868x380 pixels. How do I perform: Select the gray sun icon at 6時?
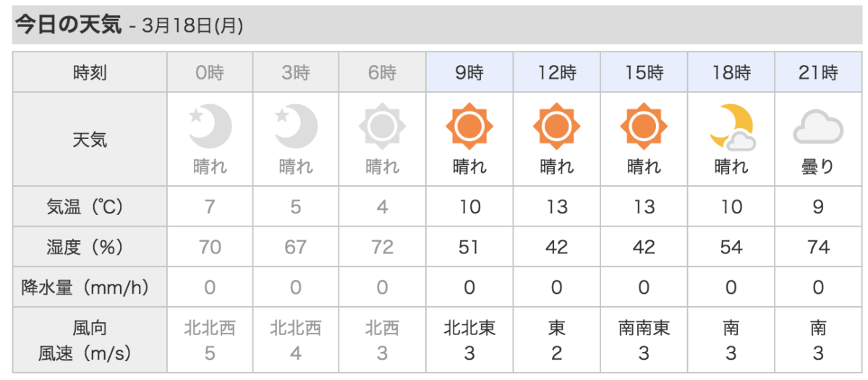coord(382,127)
